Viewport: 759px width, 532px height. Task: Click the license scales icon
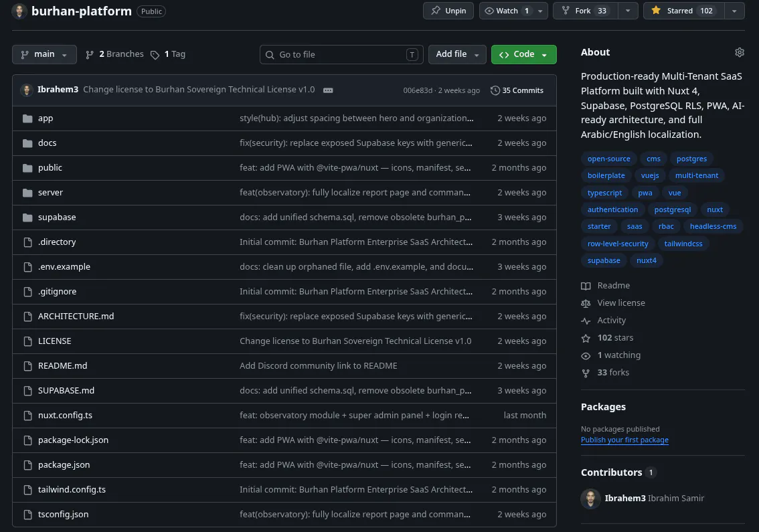click(x=586, y=304)
